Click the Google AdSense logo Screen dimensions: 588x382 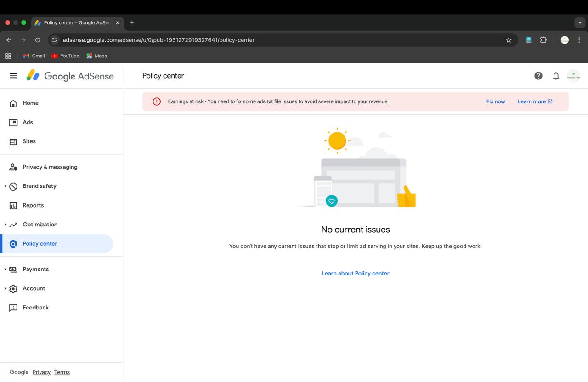pos(70,76)
